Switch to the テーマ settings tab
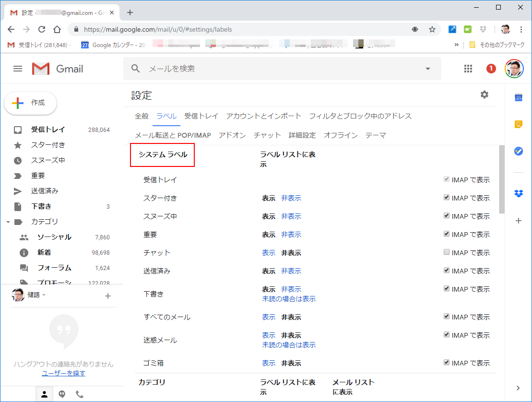 click(x=376, y=135)
